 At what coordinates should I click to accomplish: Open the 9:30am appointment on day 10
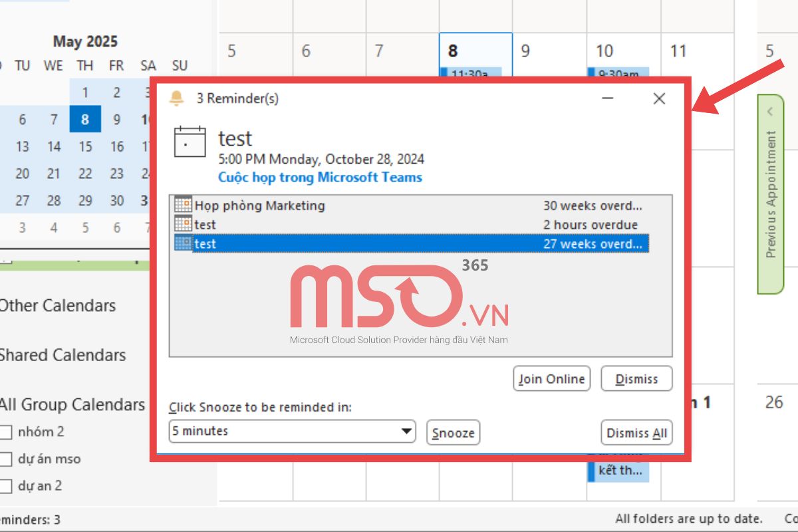pos(618,73)
